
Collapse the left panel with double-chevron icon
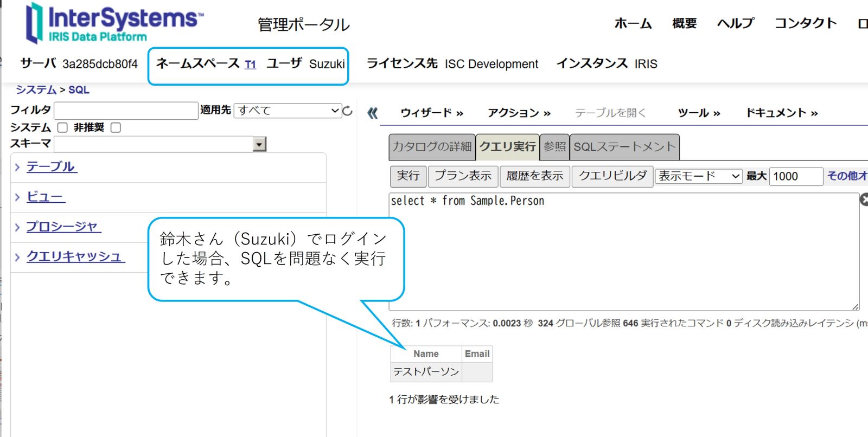point(372,113)
